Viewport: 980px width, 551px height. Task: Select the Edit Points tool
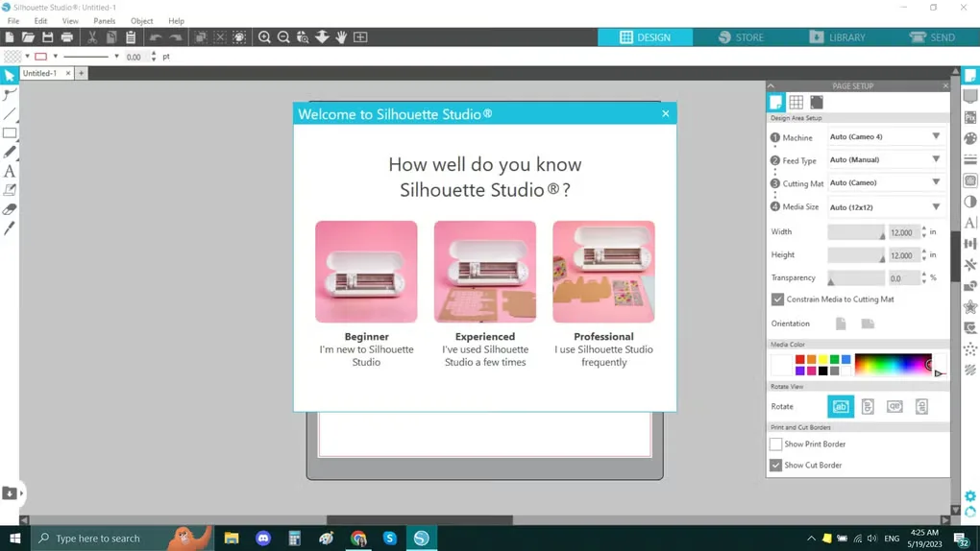(10, 94)
